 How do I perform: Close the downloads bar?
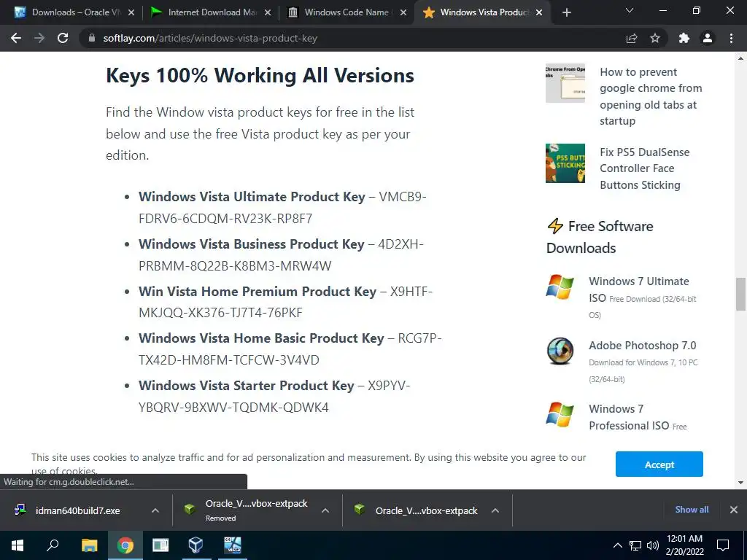(x=734, y=510)
